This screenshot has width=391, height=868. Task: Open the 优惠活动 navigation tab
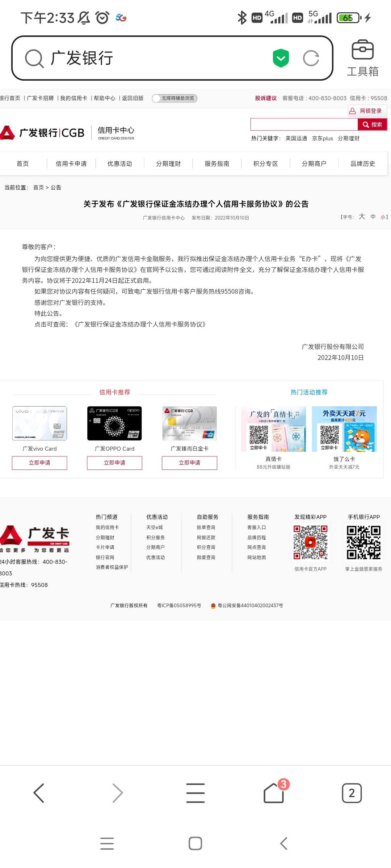tap(120, 164)
